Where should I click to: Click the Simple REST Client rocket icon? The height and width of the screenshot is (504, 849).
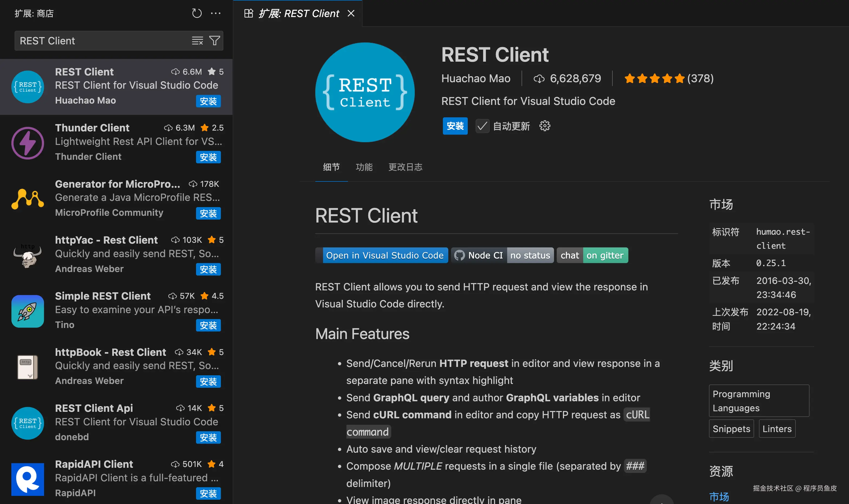point(28,311)
